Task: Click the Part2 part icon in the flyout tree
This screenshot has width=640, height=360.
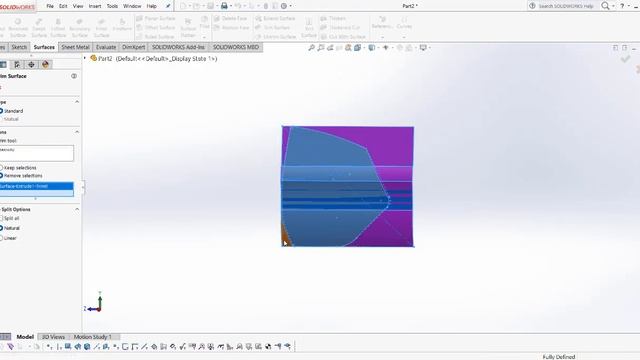Action: (93, 58)
